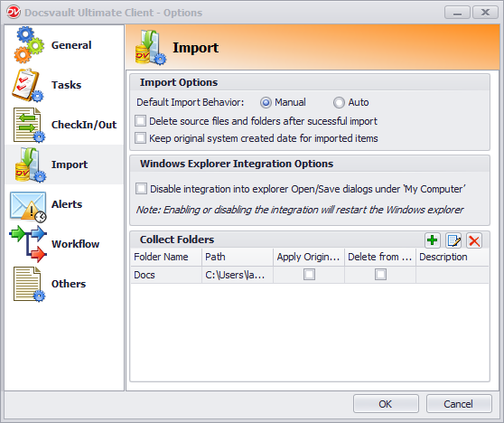This screenshot has width=504, height=423.
Task: Click the Delete from ... column header
Action: (x=380, y=257)
